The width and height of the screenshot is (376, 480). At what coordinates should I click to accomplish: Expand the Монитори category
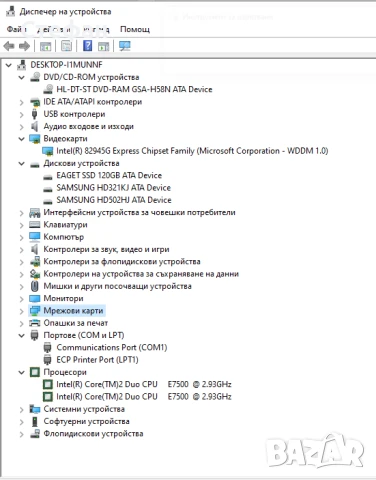click(22, 299)
